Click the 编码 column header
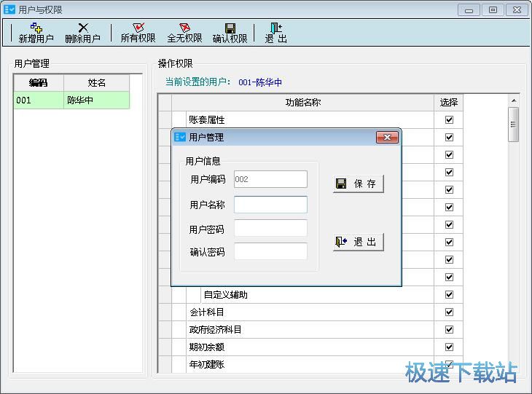The image size is (532, 394). click(39, 83)
